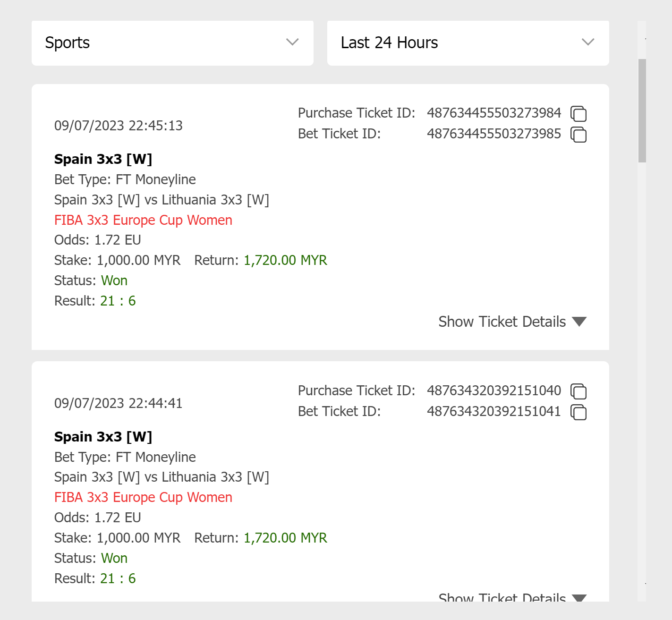Select Bet Ticket ID number 487634320392151041
Image resolution: width=672 pixels, height=620 pixels.
pos(493,411)
